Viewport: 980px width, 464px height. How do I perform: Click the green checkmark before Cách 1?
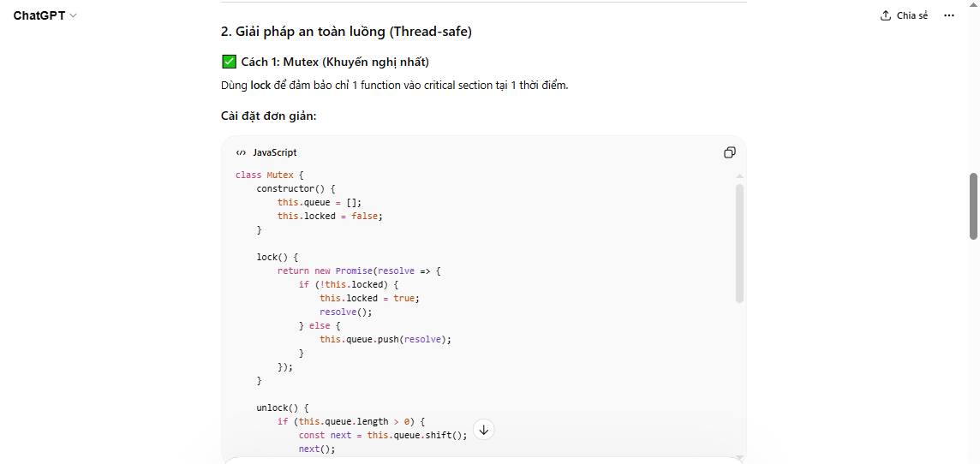click(x=229, y=62)
